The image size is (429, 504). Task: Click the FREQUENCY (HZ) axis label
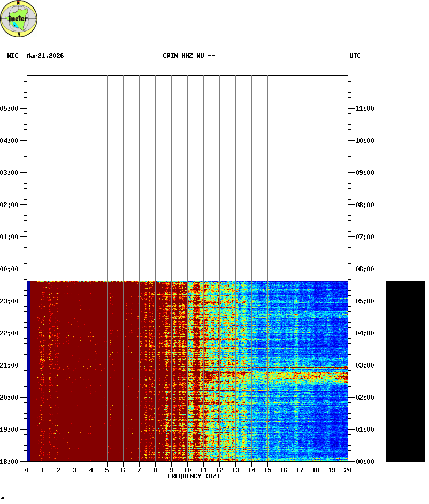point(194,476)
